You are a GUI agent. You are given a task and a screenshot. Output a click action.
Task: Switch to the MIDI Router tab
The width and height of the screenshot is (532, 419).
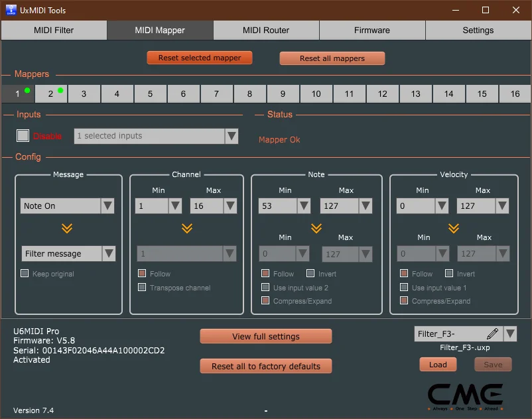pyautogui.click(x=266, y=30)
